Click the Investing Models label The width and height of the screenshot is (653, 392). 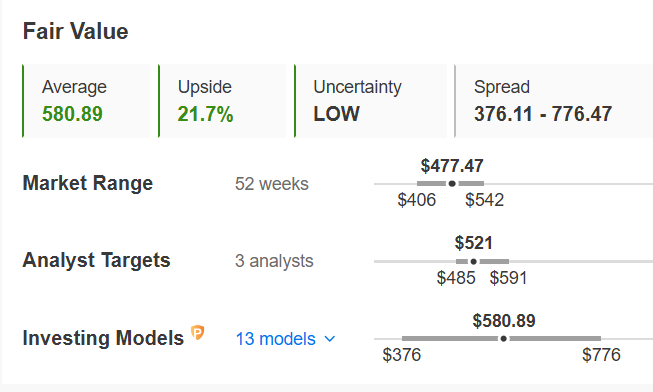coord(103,338)
